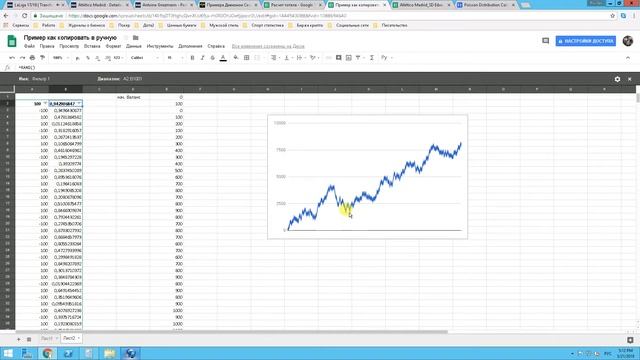Click the Insert comment icon
640x360 pixels.
(x=338, y=58)
